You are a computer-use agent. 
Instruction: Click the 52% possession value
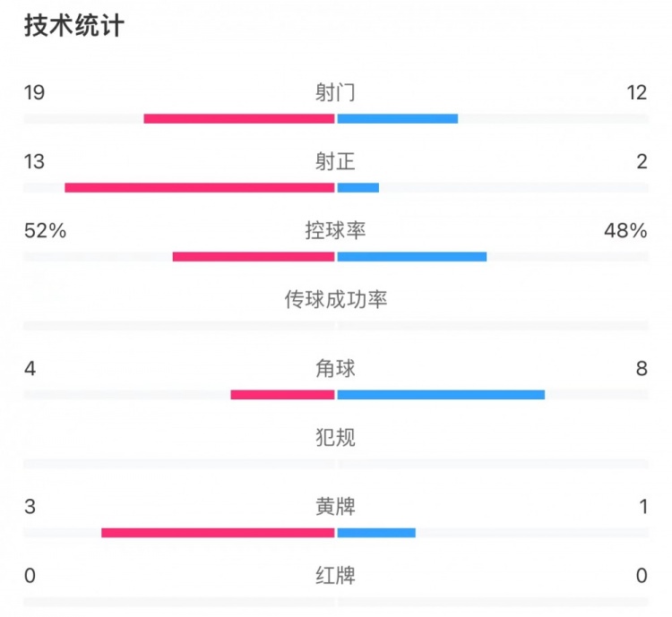click(45, 230)
